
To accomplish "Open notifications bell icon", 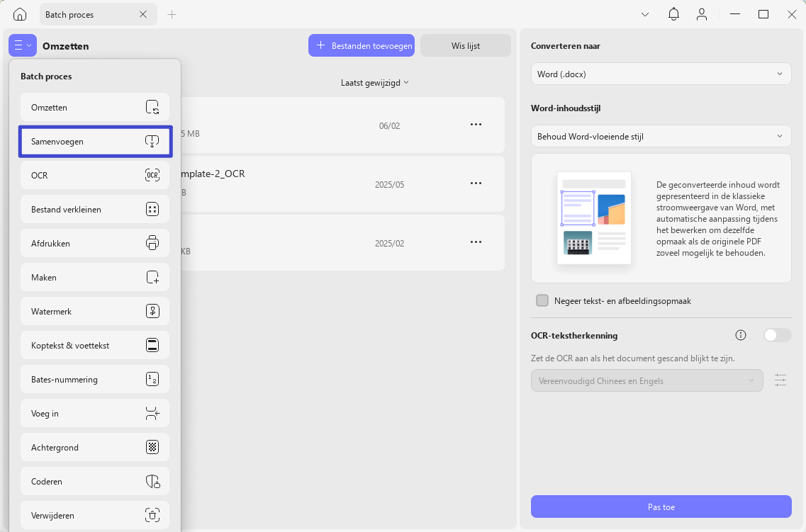I will click(x=673, y=14).
